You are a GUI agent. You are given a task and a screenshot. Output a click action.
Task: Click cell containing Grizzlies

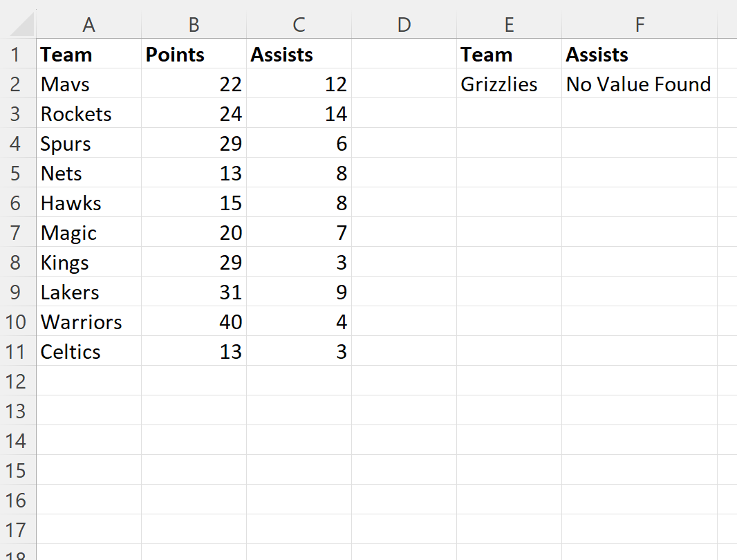[x=509, y=84]
